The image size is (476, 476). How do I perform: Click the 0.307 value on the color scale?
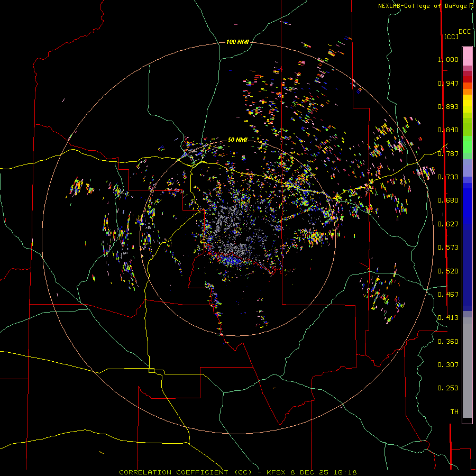(x=448, y=365)
